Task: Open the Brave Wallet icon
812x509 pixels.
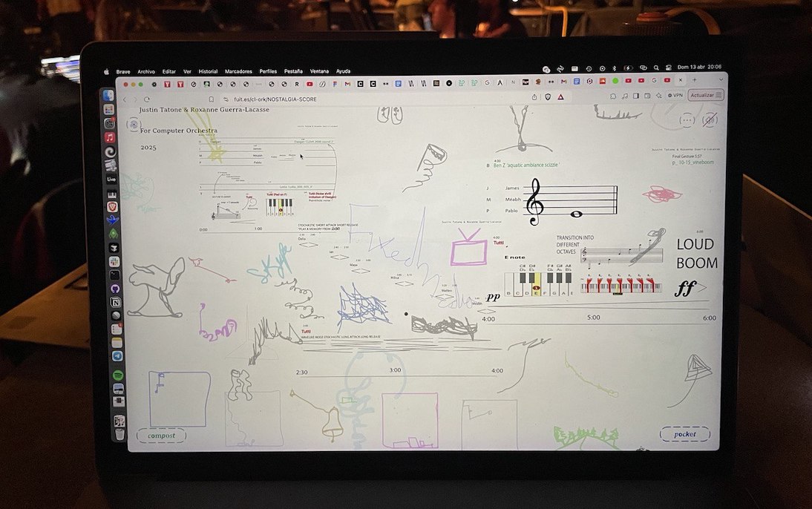Action: point(647,96)
